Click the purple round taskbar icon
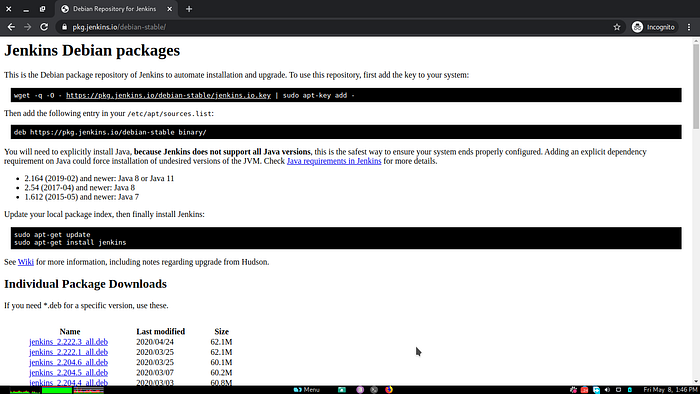 click(360, 390)
